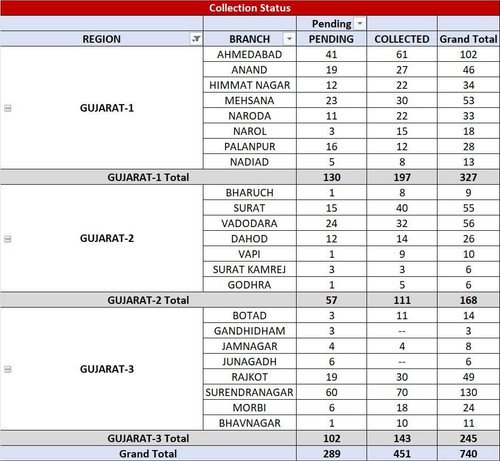The height and width of the screenshot is (461, 500).
Task: Select the GANDHIDHAM branch cell
Action: (250, 331)
